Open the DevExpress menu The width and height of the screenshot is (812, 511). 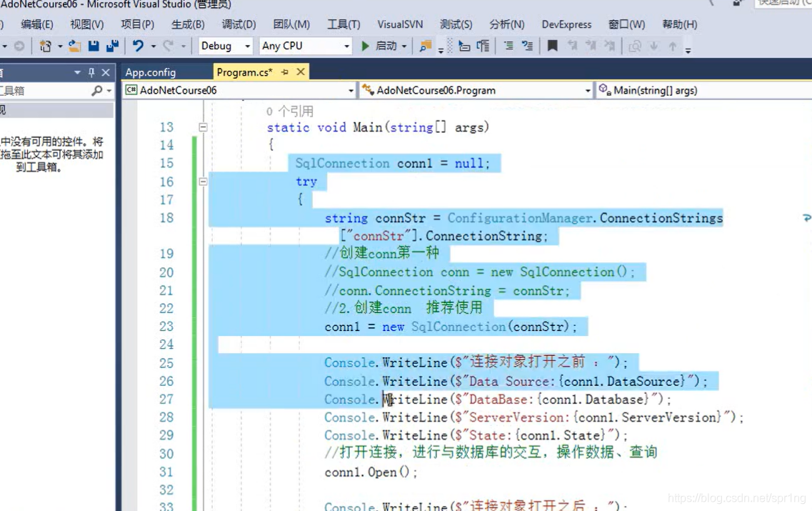[566, 24]
